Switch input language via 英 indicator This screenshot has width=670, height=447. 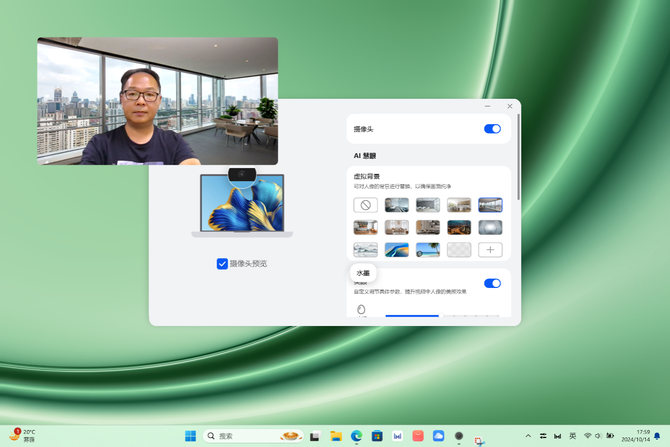pyautogui.click(x=572, y=436)
